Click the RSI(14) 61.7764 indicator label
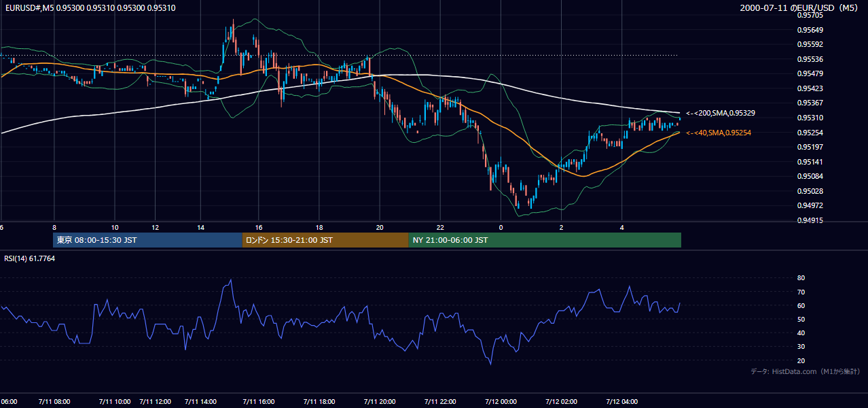The width and height of the screenshot is (868, 408). click(x=30, y=258)
